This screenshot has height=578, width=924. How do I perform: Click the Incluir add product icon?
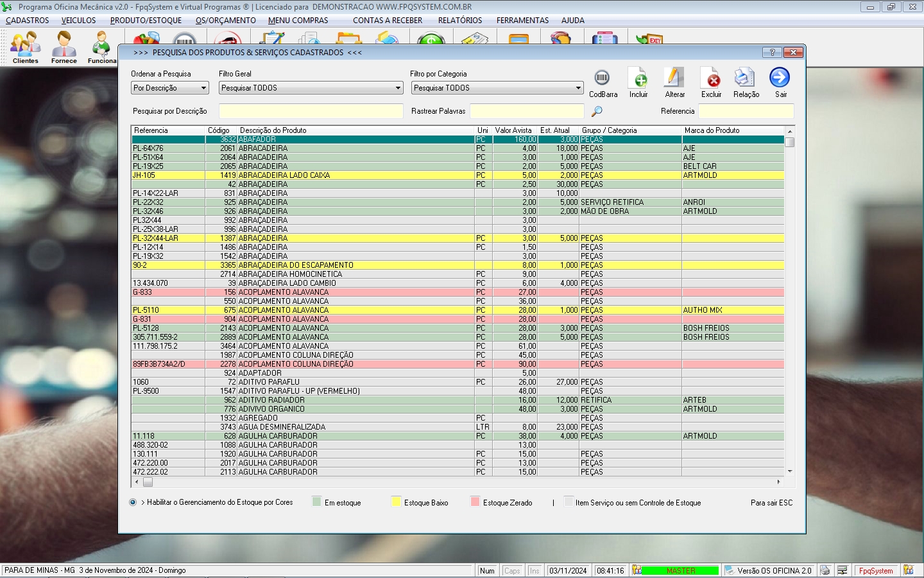(x=638, y=78)
